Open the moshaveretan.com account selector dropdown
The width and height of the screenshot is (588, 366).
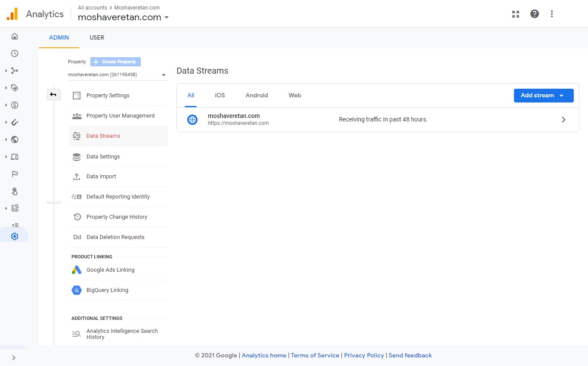click(123, 17)
